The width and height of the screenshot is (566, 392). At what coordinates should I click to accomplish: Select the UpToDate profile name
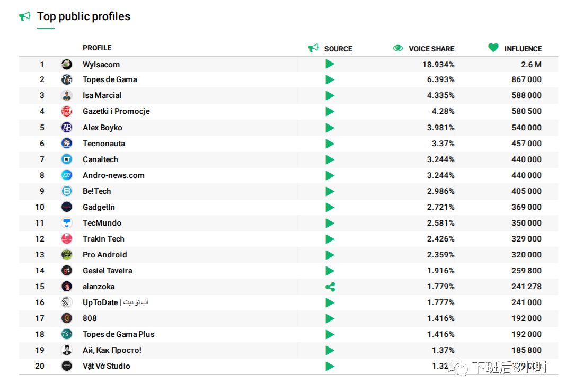[x=116, y=302]
